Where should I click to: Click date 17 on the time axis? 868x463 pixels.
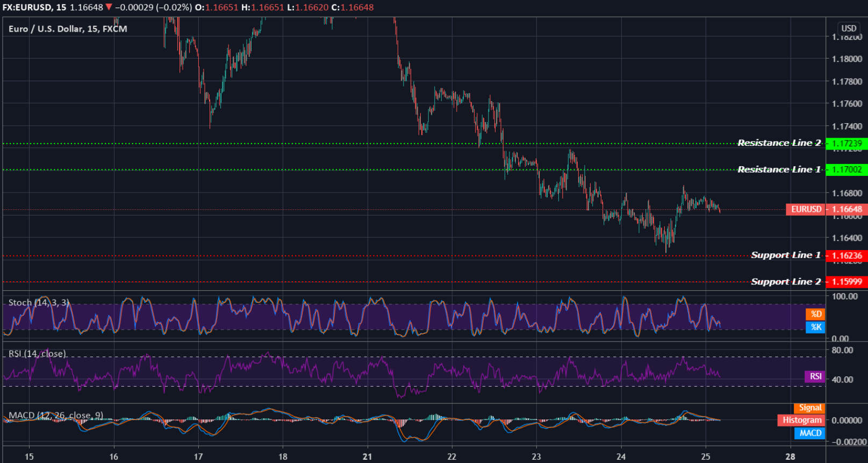[x=198, y=457]
